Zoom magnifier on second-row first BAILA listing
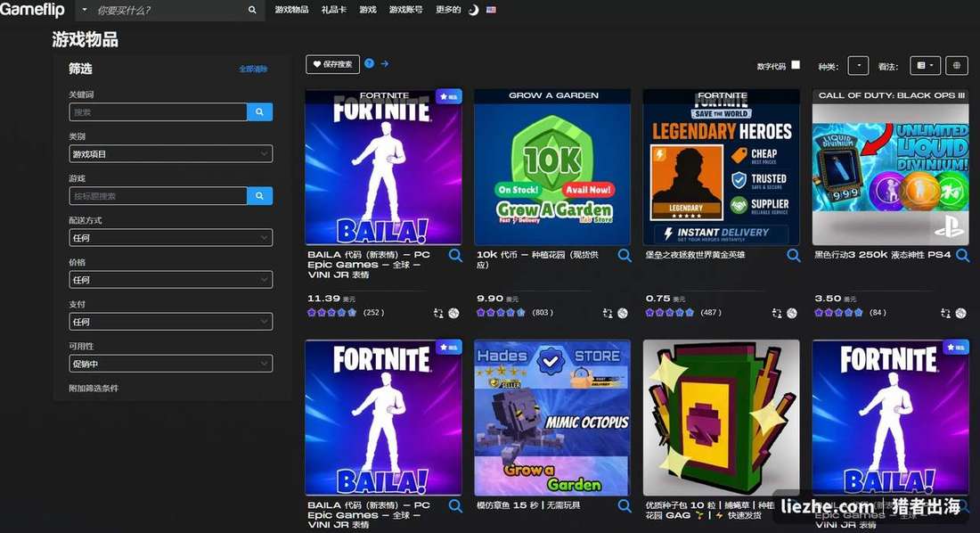 455,505
